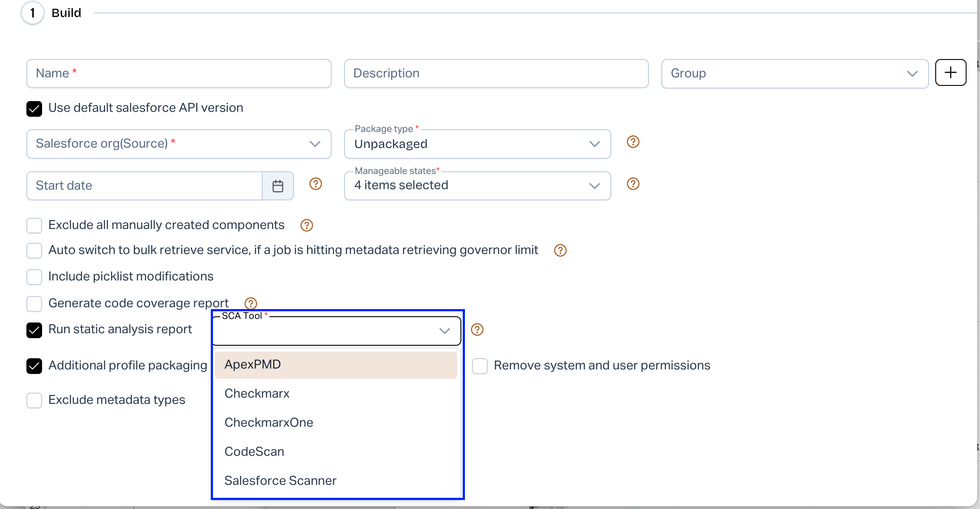Click the Name input field
Viewport: 980px width, 509px height.
coord(179,73)
